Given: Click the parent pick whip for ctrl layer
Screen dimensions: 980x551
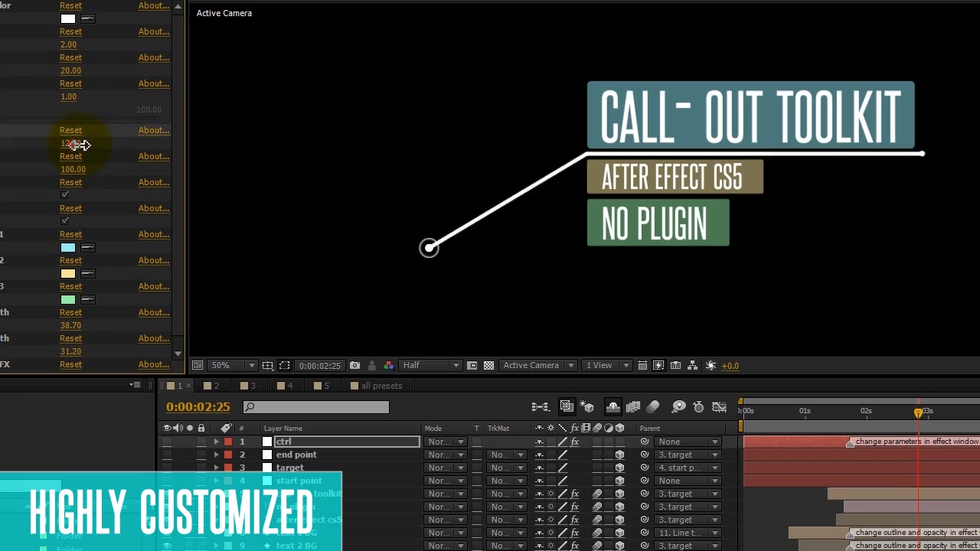Looking at the screenshot, I should [x=645, y=442].
